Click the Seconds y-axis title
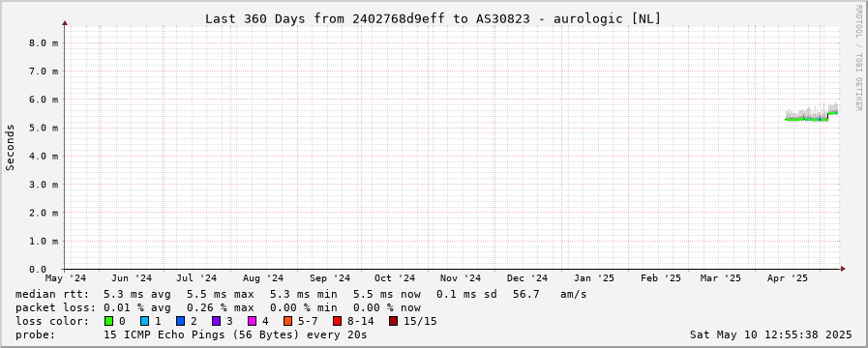868x348 pixels. point(10,147)
